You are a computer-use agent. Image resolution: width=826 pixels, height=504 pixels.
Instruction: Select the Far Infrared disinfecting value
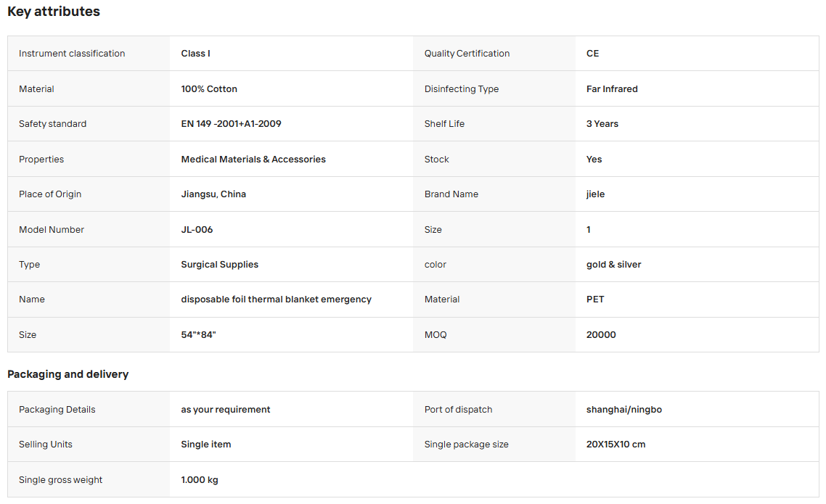tap(612, 89)
